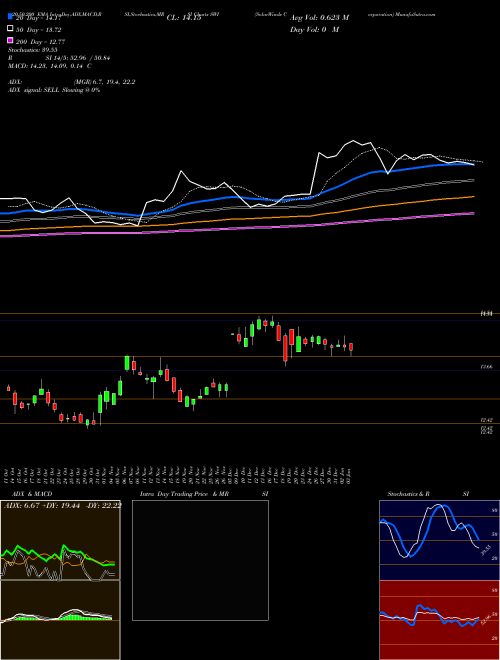Click the 'ADX: 6.67 +DY: 19.44 -DY: 22.22' readout
Image resolution: width=500 pixels, height=660 pixels.
tap(63, 506)
